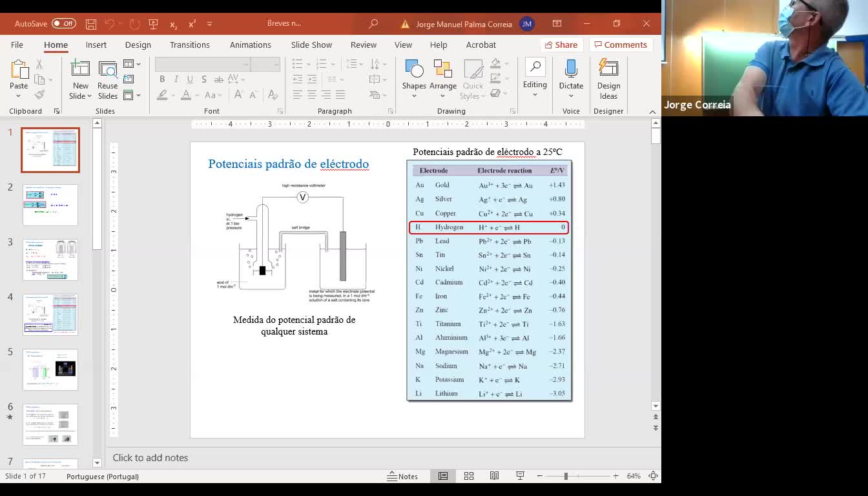Open the Shapes gallery
This screenshot has width=868, height=496.
[414, 70]
